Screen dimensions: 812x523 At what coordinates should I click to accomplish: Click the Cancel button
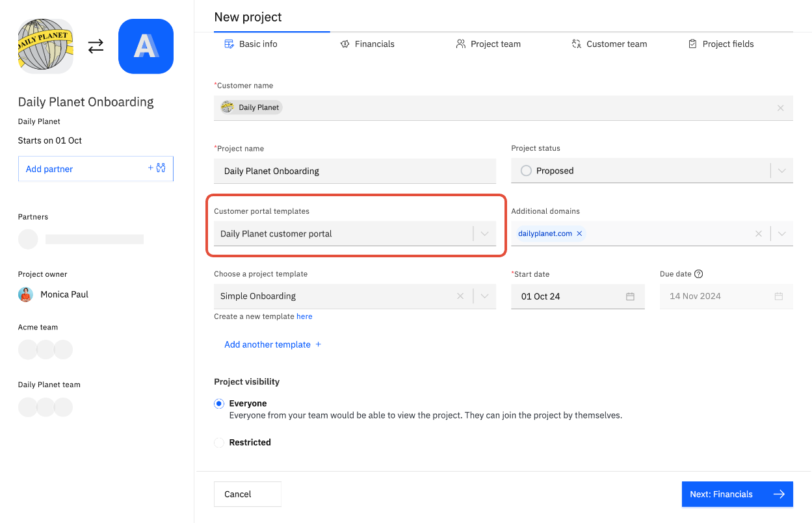point(248,494)
